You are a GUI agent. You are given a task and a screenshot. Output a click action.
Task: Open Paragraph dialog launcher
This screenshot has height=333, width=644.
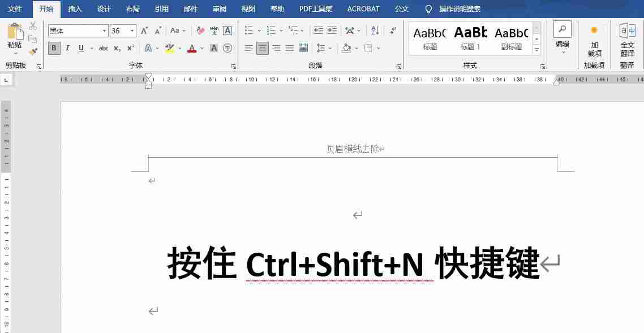coord(399,67)
